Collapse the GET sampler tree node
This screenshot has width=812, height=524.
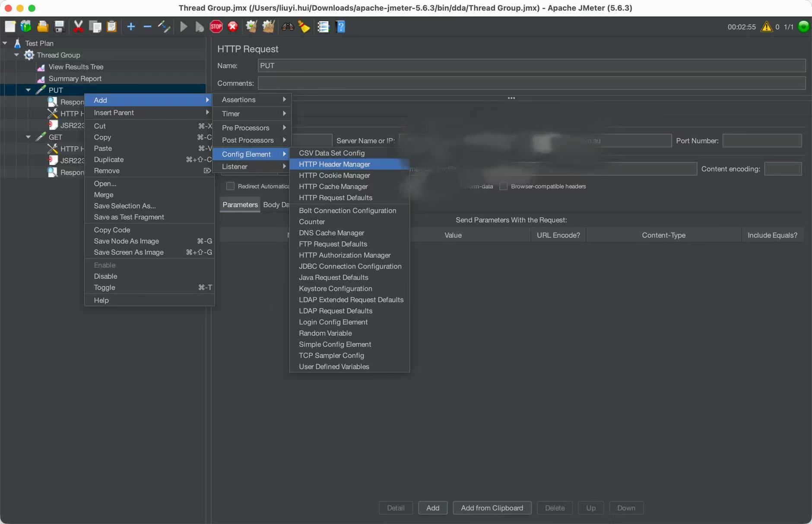pyautogui.click(x=28, y=137)
